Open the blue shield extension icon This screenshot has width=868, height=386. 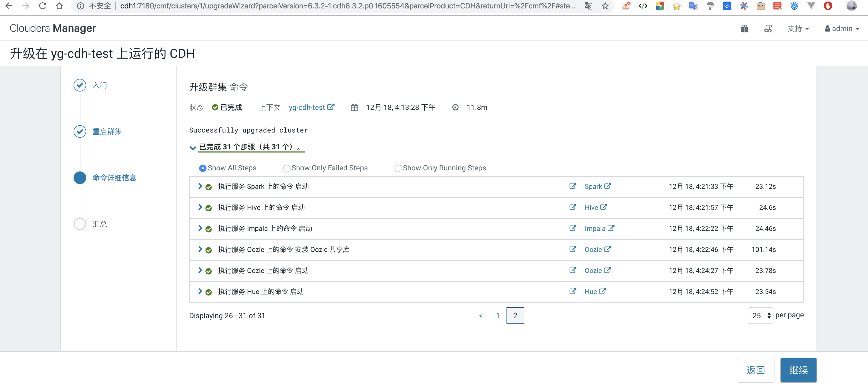pyautogui.click(x=794, y=6)
